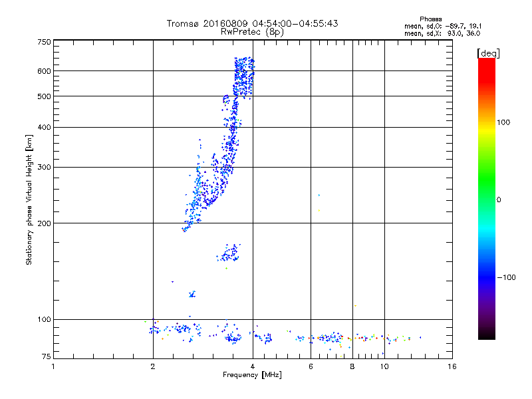Click the x-axis label '1'
This screenshot has height=399, width=532.
coord(53,366)
